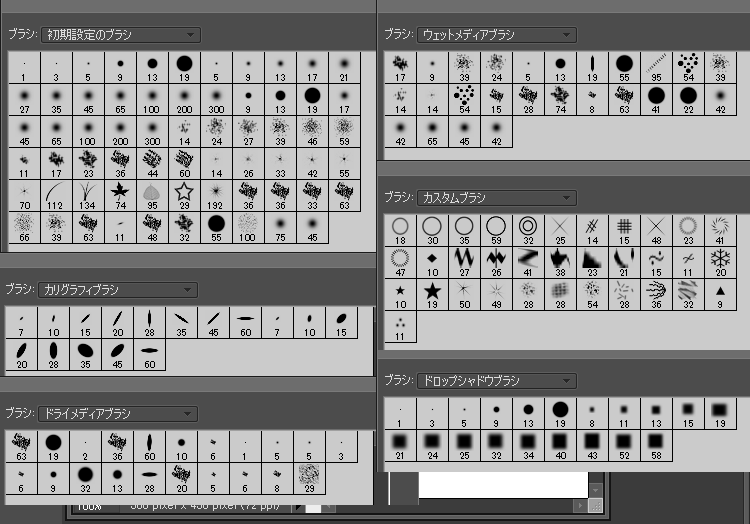750x524 pixels.
Task: Select the circle outline brush 59 in custom brushes
Action: (496, 231)
